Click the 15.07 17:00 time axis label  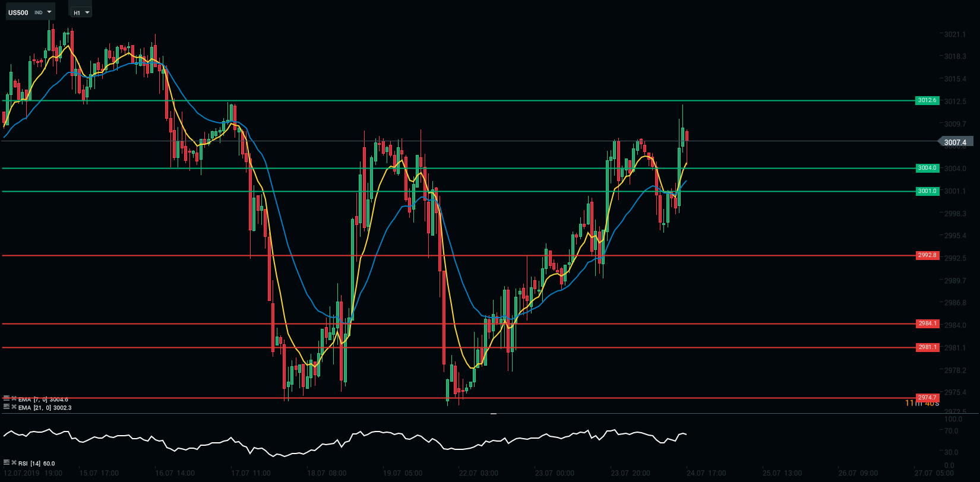pyautogui.click(x=99, y=473)
